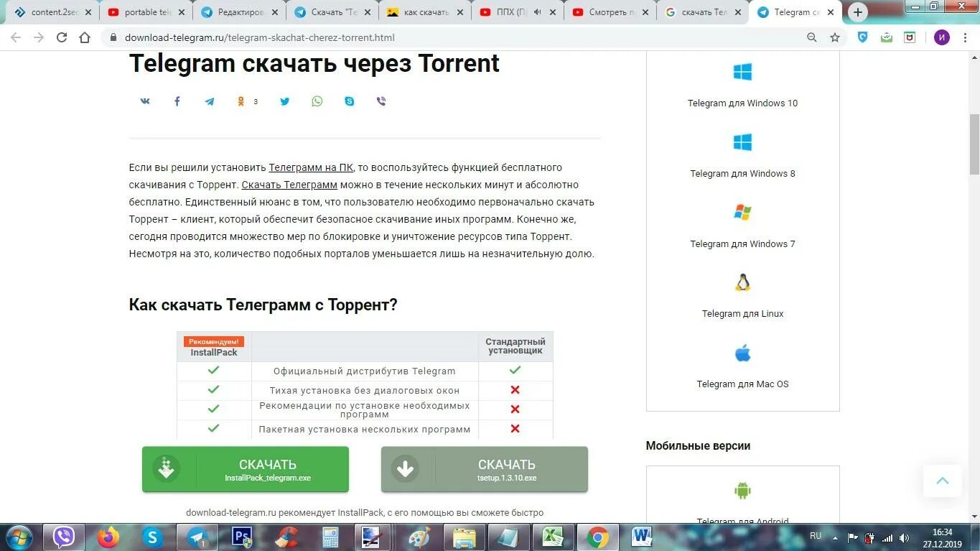Screen dimensions: 980x551
Task: Open the taskbar clock 16:34
Action: 942,538
